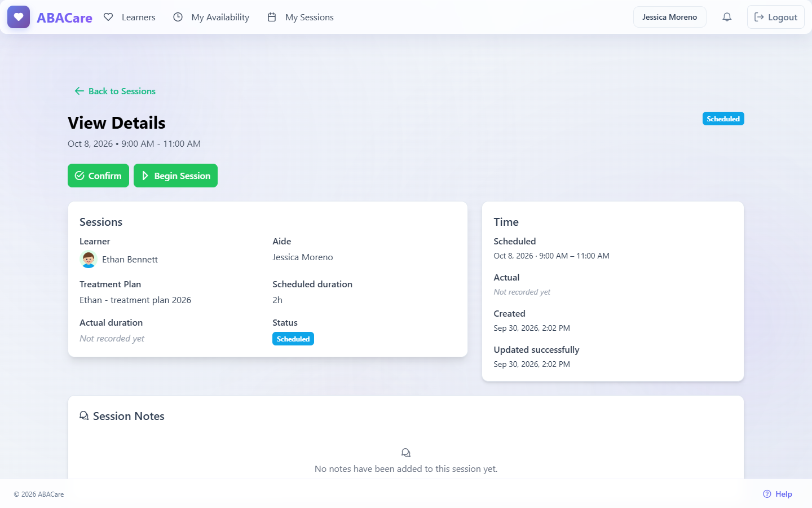The width and height of the screenshot is (812, 508).
Task: Click the © 2026 ABACare footer text
Action: point(39,494)
